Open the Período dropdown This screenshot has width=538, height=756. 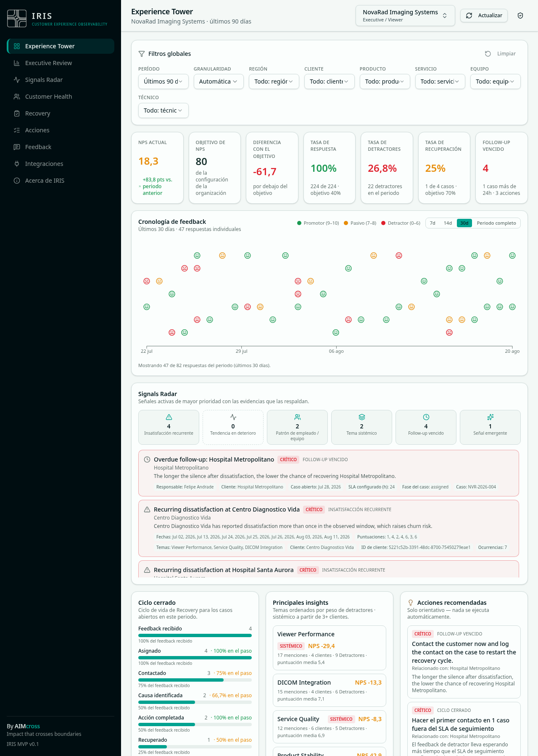pyautogui.click(x=163, y=81)
